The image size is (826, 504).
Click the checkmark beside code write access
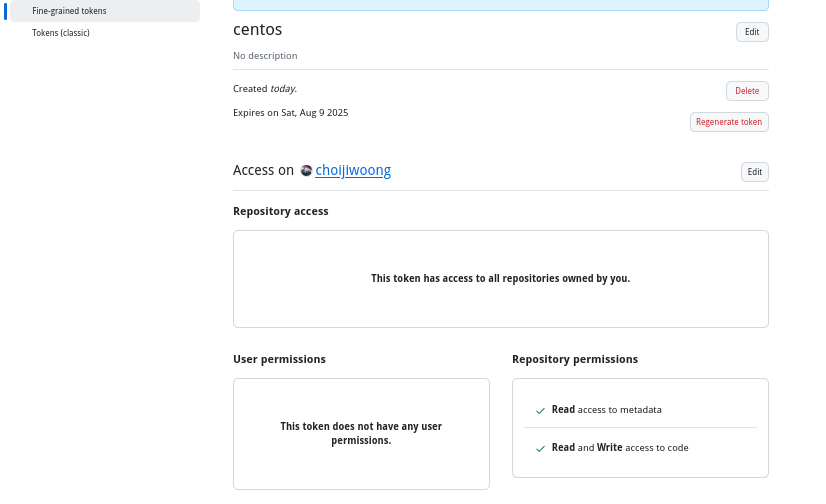540,448
